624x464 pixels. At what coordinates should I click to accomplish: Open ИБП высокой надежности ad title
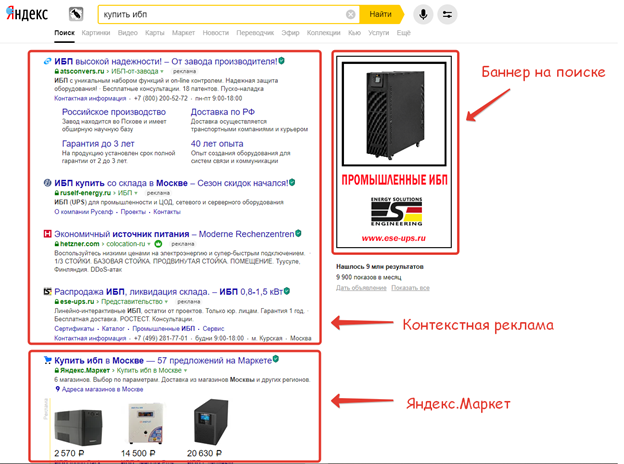pyautogui.click(x=166, y=61)
